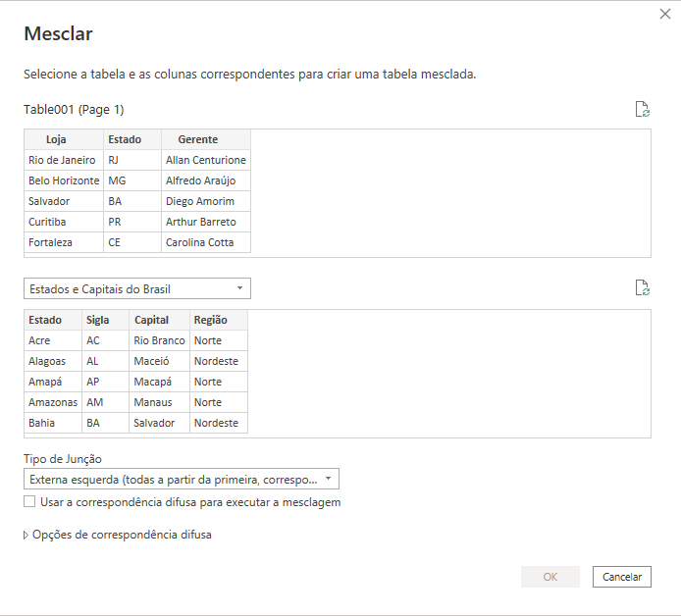Open the 'Estados e Capitais do Brasil' table dropdown

(x=137, y=288)
